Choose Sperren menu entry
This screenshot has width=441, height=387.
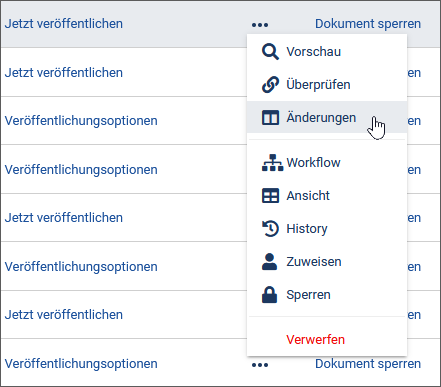click(327, 295)
